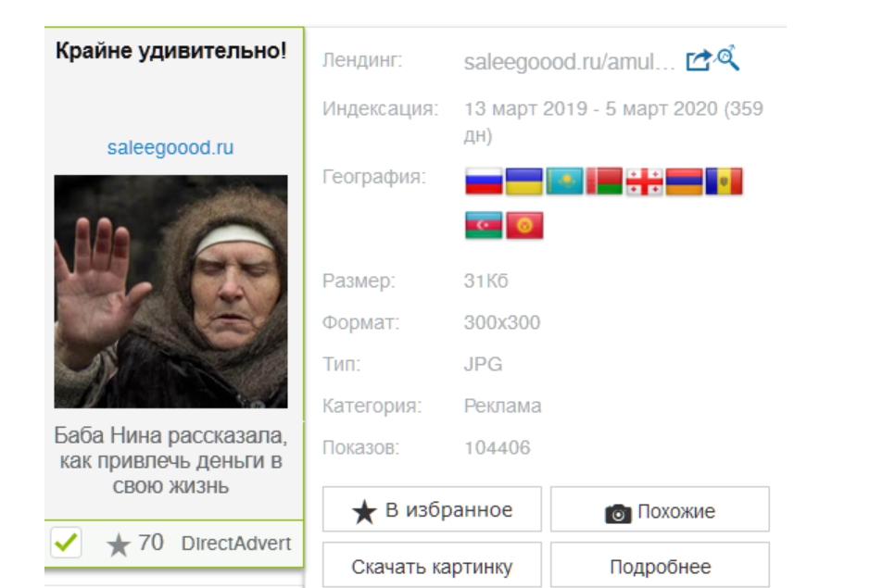
Task: Click the Kazakhstan flag icon
Action: click(x=564, y=181)
